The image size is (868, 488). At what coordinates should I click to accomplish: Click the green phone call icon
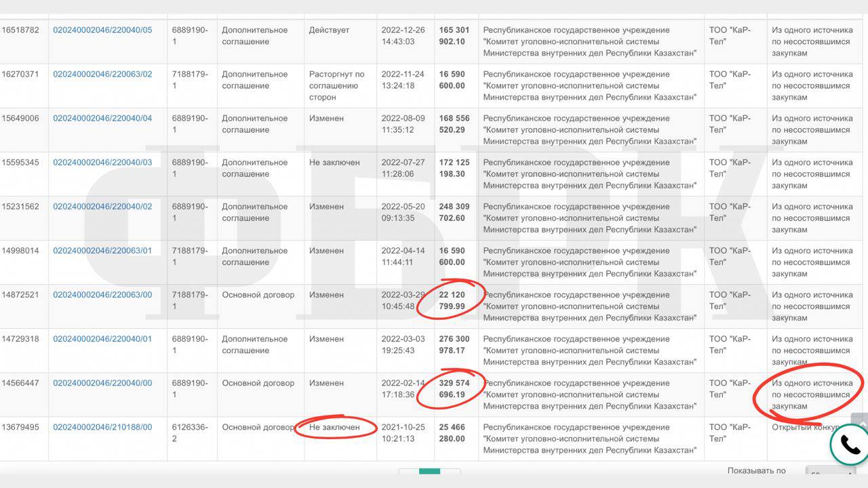click(850, 445)
